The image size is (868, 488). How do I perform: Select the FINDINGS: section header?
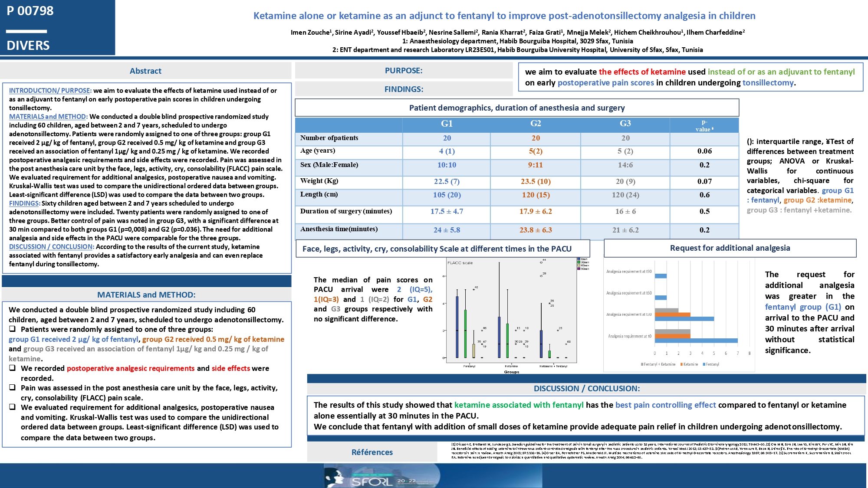tap(404, 89)
